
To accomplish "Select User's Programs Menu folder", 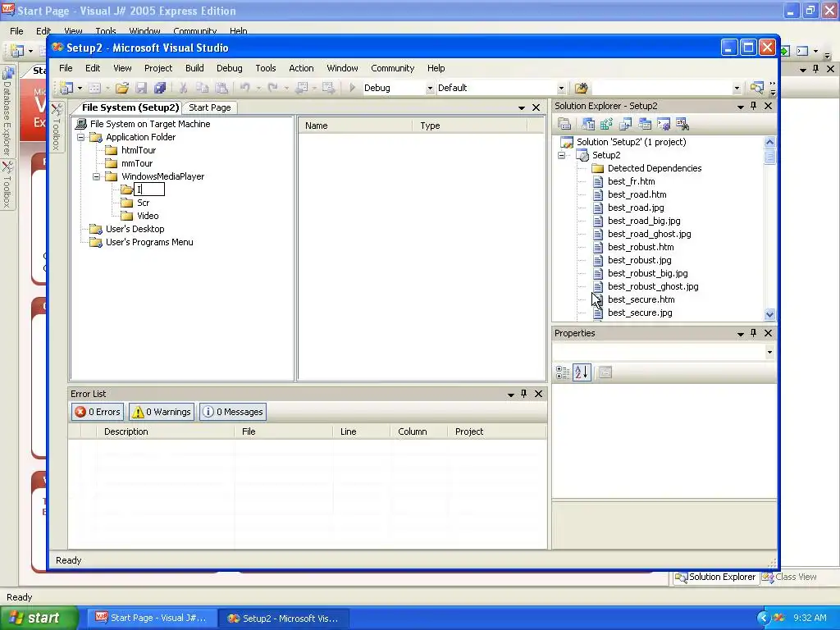I will pos(149,242).
